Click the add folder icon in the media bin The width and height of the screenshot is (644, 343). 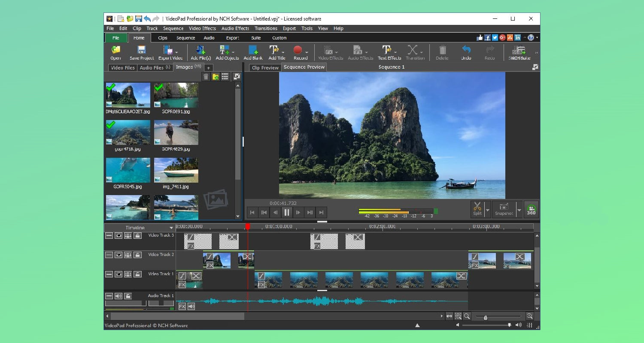(x=216, y=77)
